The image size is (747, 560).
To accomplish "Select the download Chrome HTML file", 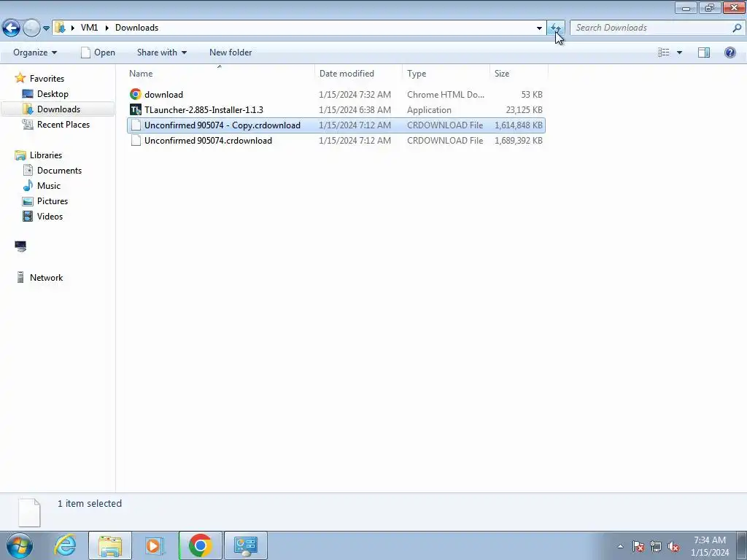I will (x=336, y=94).
